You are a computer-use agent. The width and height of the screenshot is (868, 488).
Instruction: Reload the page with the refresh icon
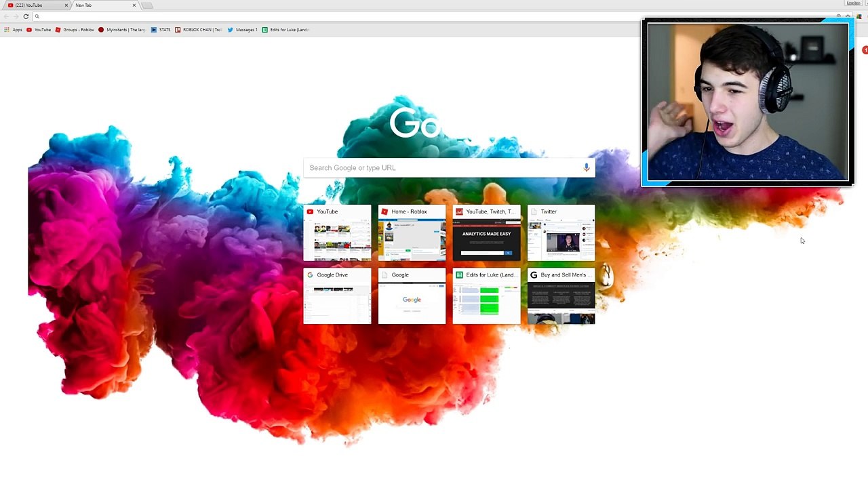[x=26, y=16]
